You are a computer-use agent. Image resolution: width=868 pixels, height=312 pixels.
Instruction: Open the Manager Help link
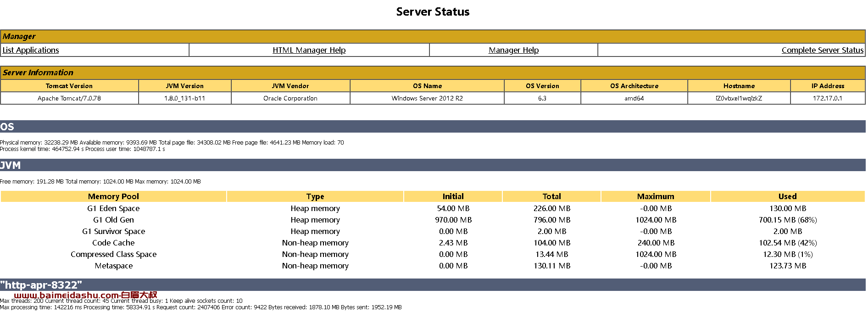(x=514, y=50)
